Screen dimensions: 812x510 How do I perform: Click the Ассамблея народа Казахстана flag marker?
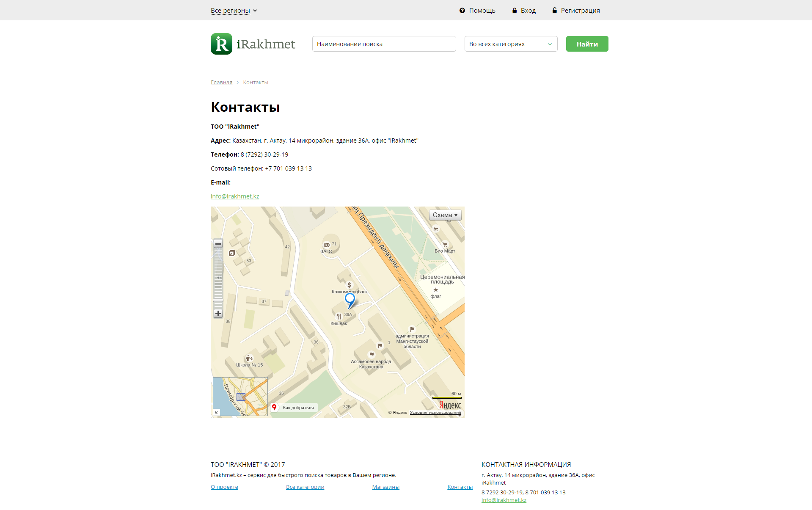[x=372, y=355]
